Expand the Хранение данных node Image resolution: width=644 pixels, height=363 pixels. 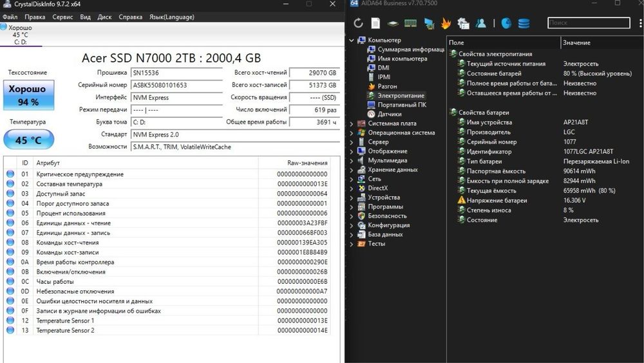[x=352, y=170]
